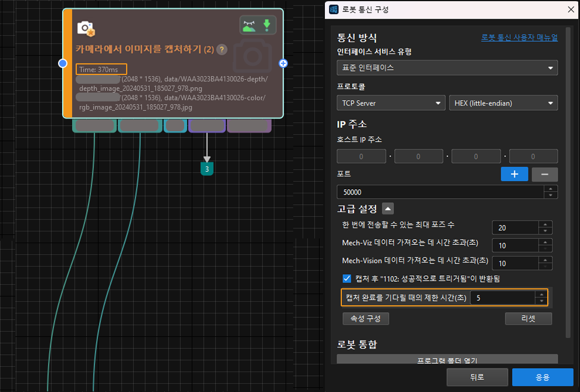The image size is (580, 392).
Task: Go back with the 뒤로 button
Action: [477, 377]
